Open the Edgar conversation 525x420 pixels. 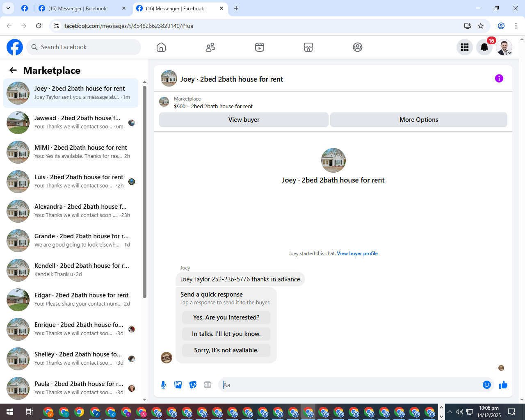[71, 300]
